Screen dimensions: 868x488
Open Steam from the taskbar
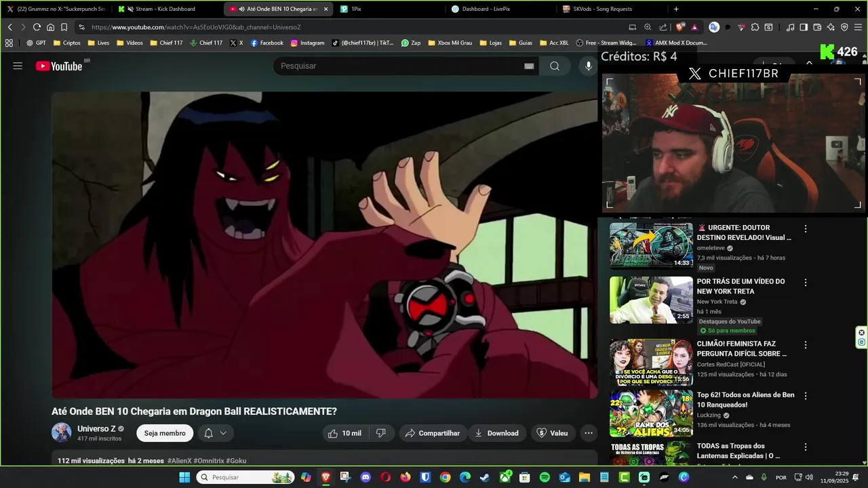coord(484,477)
